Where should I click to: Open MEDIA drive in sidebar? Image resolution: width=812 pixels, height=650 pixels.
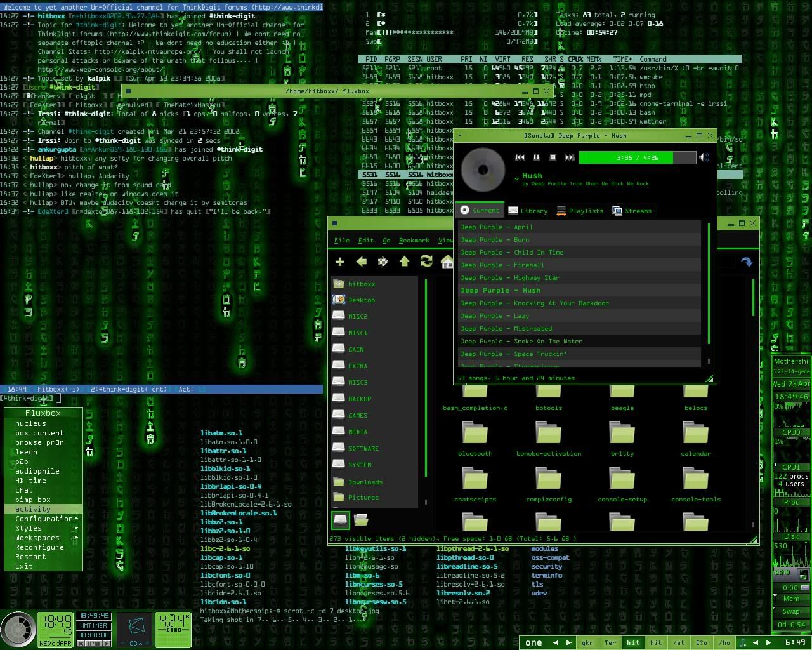(x=375, y=432)
